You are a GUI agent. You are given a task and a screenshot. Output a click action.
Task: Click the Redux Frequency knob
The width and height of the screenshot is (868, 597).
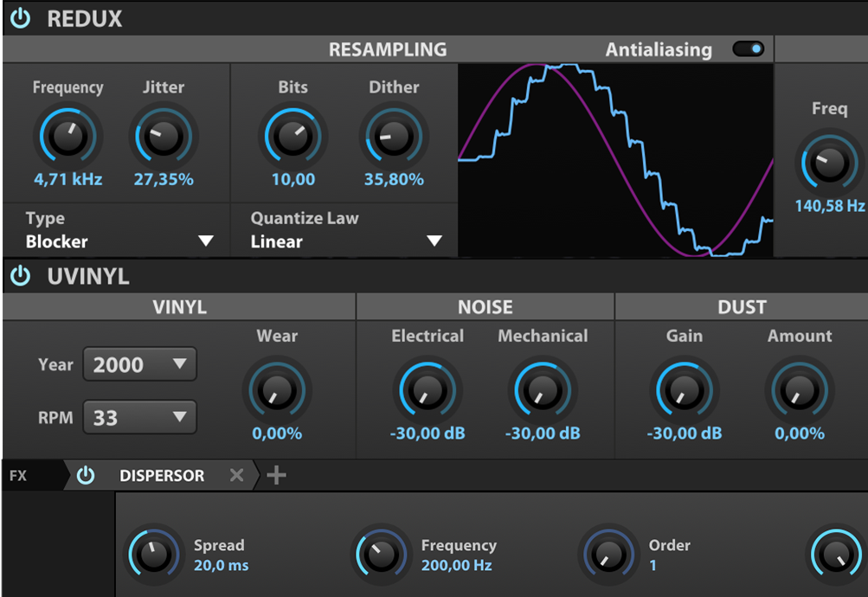click(x=68, y=136)
